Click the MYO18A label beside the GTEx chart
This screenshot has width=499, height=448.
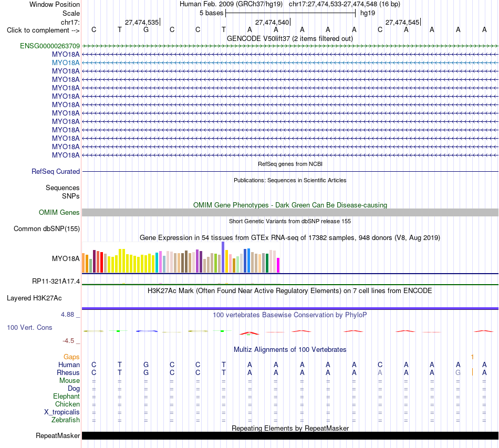pos(66,259)
